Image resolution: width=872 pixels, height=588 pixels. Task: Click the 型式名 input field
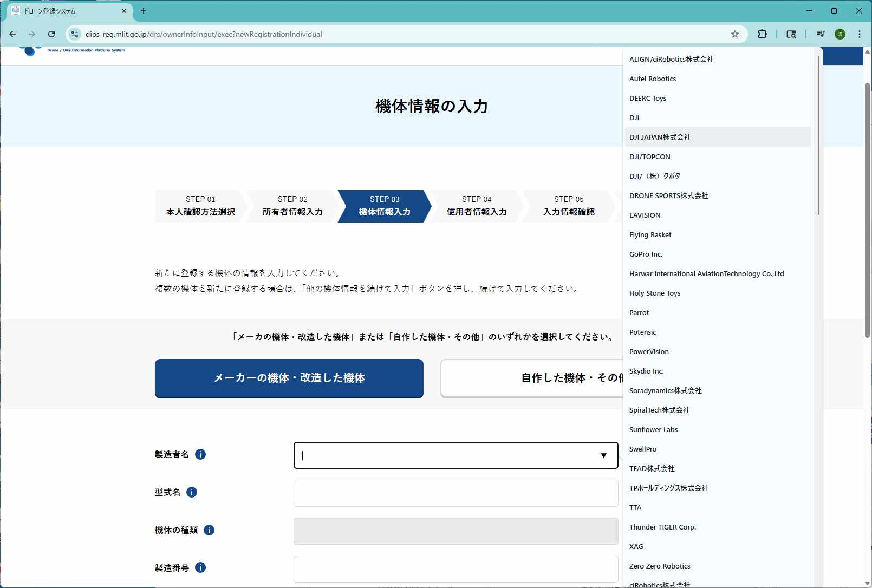(456, 493)
